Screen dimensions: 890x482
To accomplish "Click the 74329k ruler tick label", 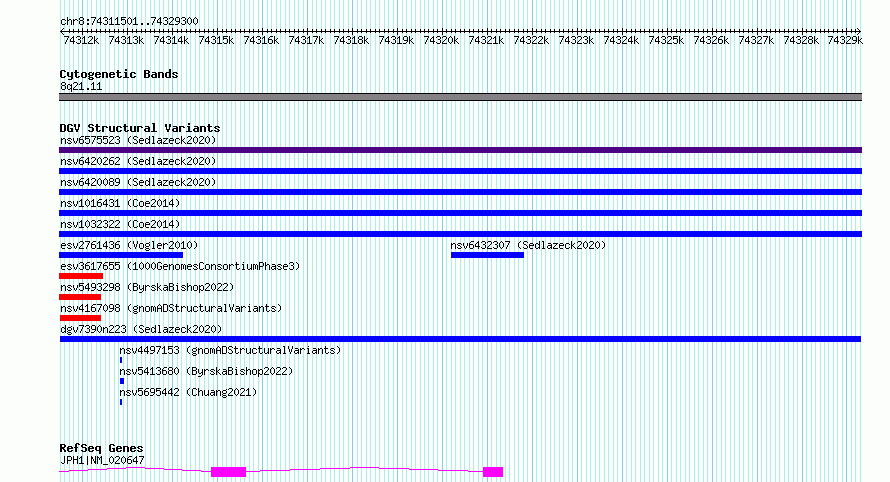I will pyautogui.click(x=845, y=40).
